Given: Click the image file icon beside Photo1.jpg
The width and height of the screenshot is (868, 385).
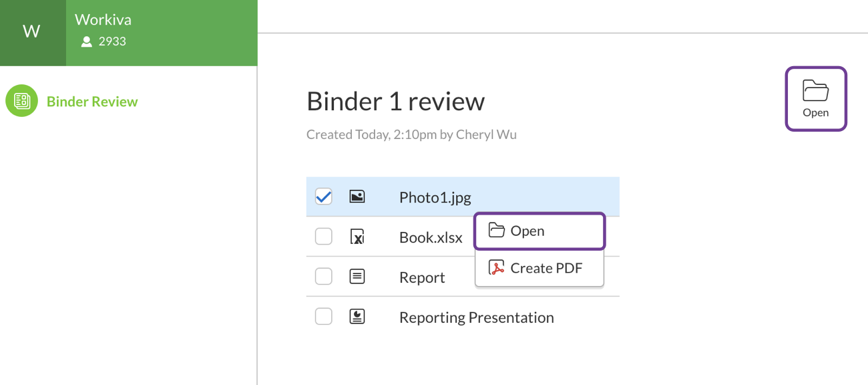Looking at the screenshot, I should (x=357, y=197).
